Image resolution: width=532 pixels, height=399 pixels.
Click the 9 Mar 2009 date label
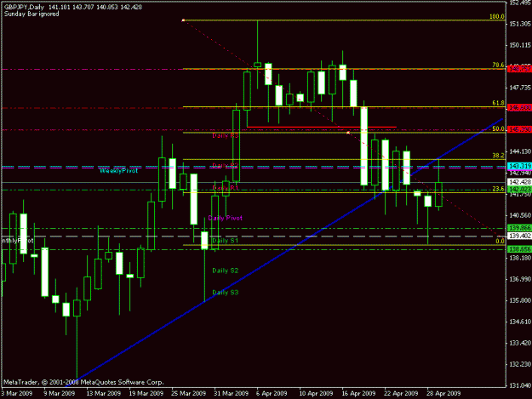[x=59, y=393]
